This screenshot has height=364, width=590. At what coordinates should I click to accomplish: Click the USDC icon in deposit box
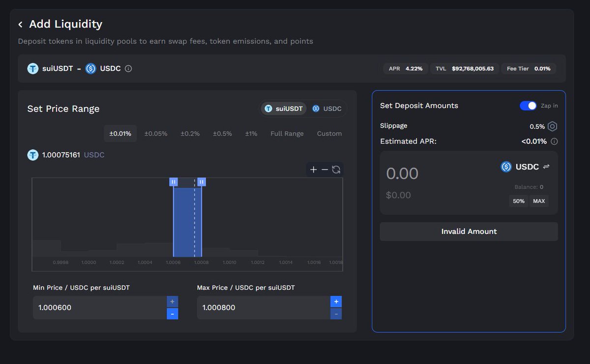coord(506,167)
